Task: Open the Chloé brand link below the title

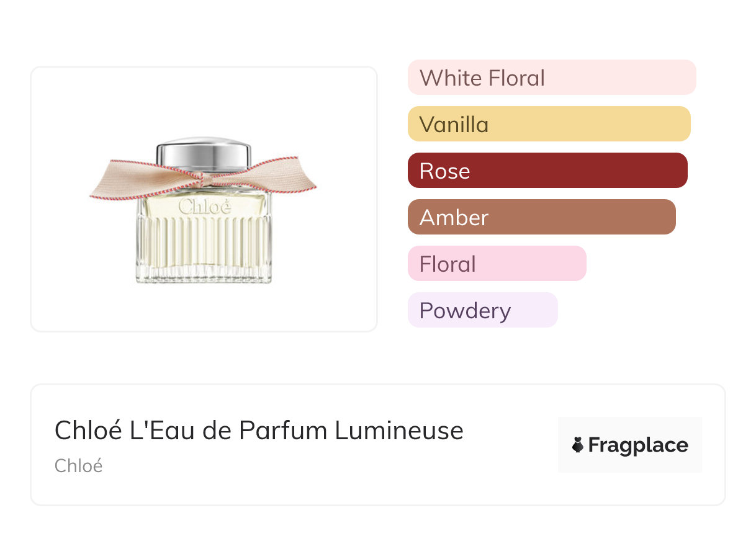Action: [x=78, y=465]
